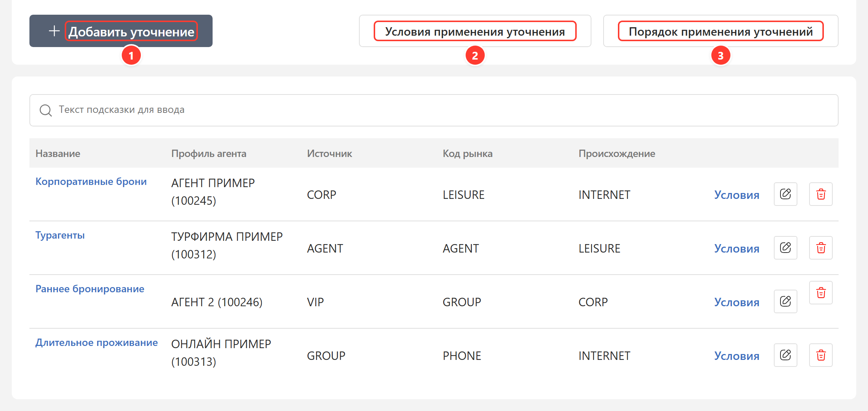Edit the Длительное проживание row
The image size is (868, 411).
coord(786,355)
